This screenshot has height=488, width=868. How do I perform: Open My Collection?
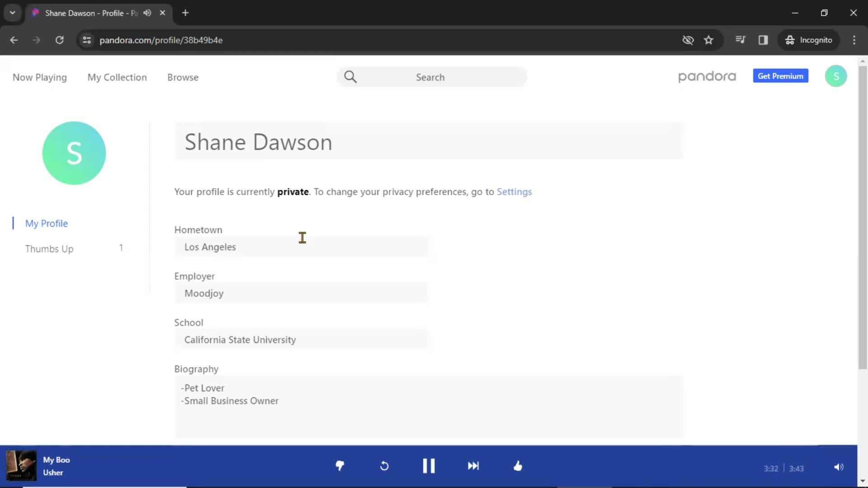(x=117, y=77)
